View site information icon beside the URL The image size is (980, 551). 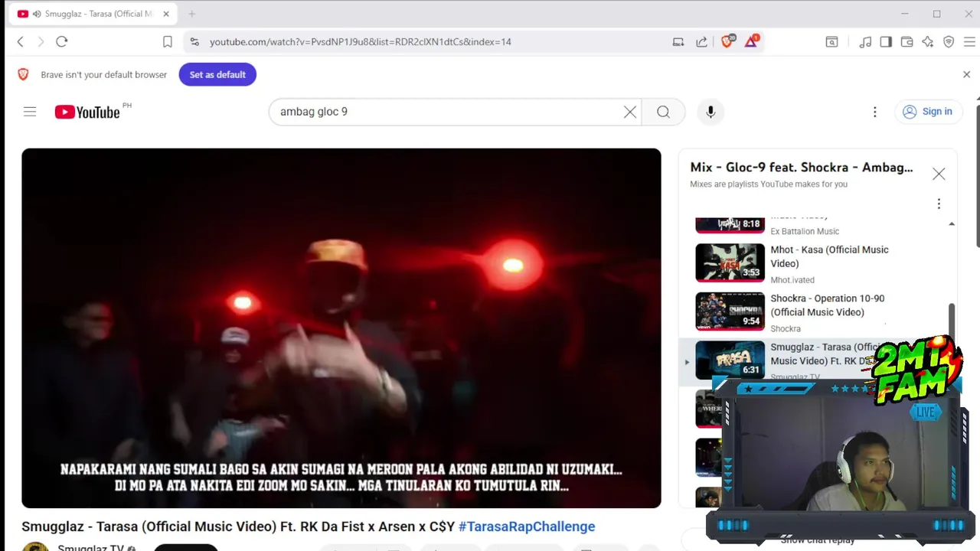[194, 42]
